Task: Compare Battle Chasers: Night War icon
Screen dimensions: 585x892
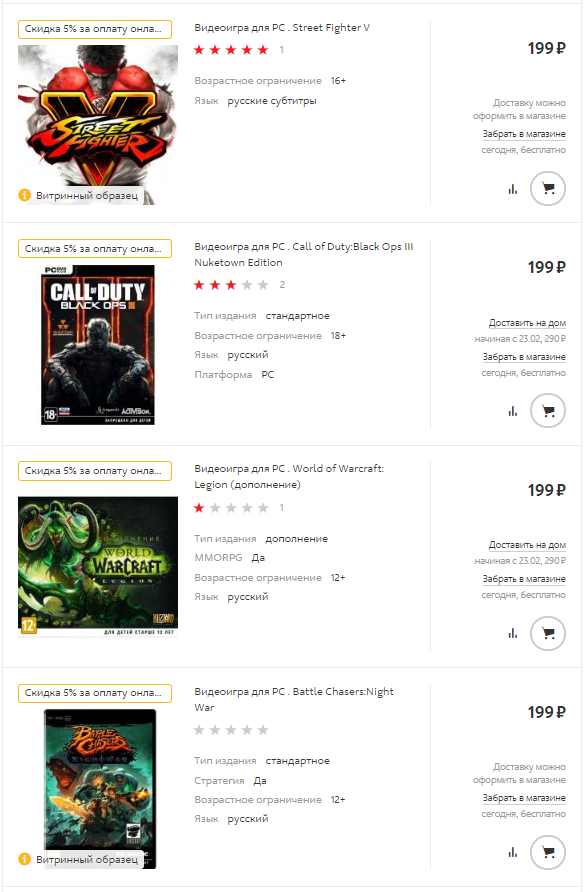Action: click(513, 852)
